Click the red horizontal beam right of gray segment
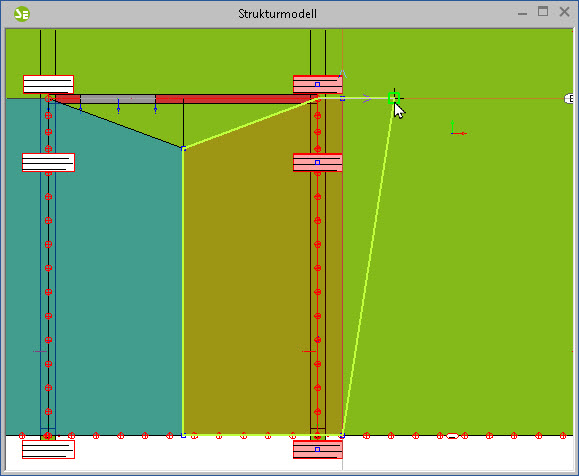This screenshot has width=579, height=476. pos(233,99)
